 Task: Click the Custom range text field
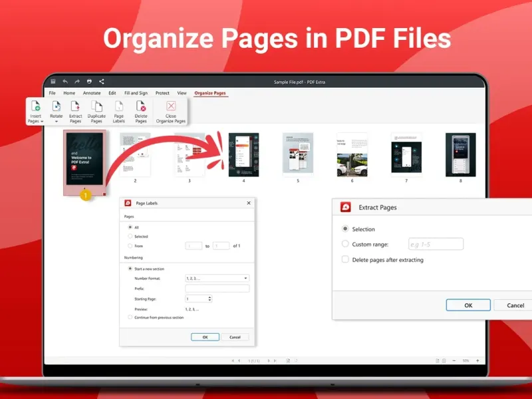[x=436, y=244]
